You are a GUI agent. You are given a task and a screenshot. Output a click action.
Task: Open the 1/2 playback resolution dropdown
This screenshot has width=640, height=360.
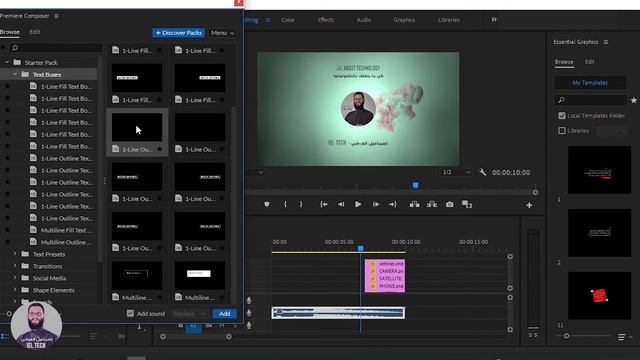[456, 172]
